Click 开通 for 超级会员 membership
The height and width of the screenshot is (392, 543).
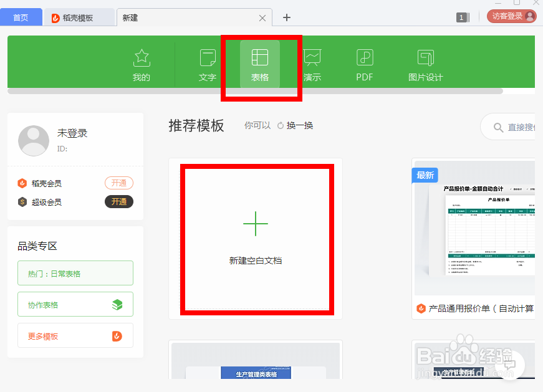click(118, 201)
